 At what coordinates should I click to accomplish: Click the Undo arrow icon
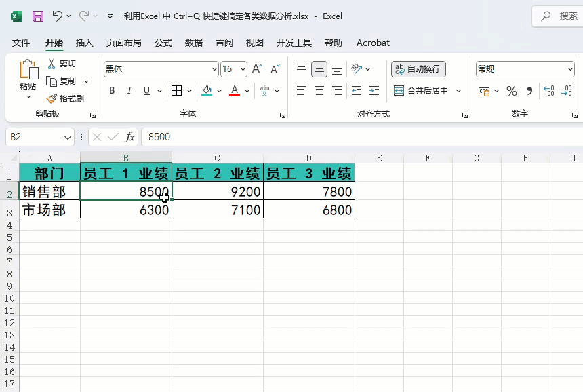(57, 16)
